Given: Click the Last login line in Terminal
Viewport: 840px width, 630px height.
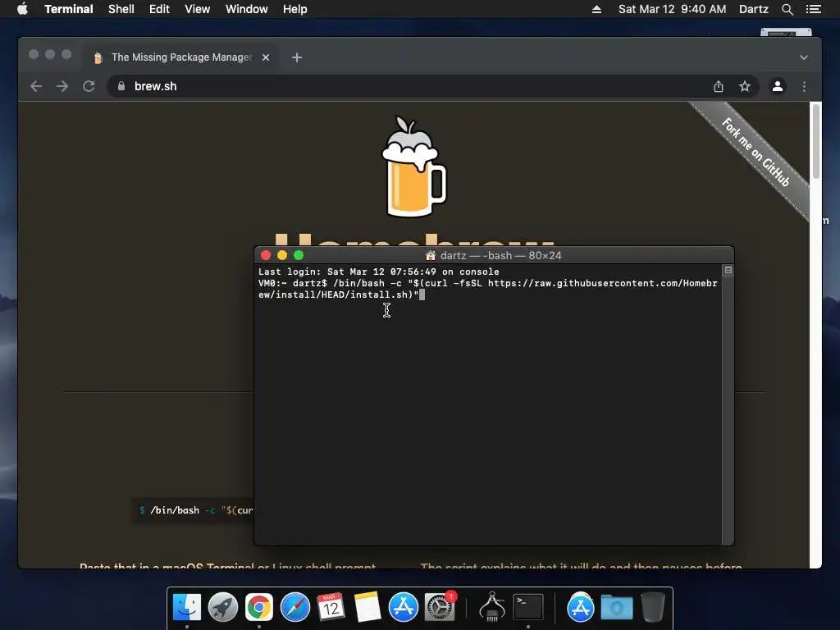Looking at the screenshot, I should [x=378, y=272].
